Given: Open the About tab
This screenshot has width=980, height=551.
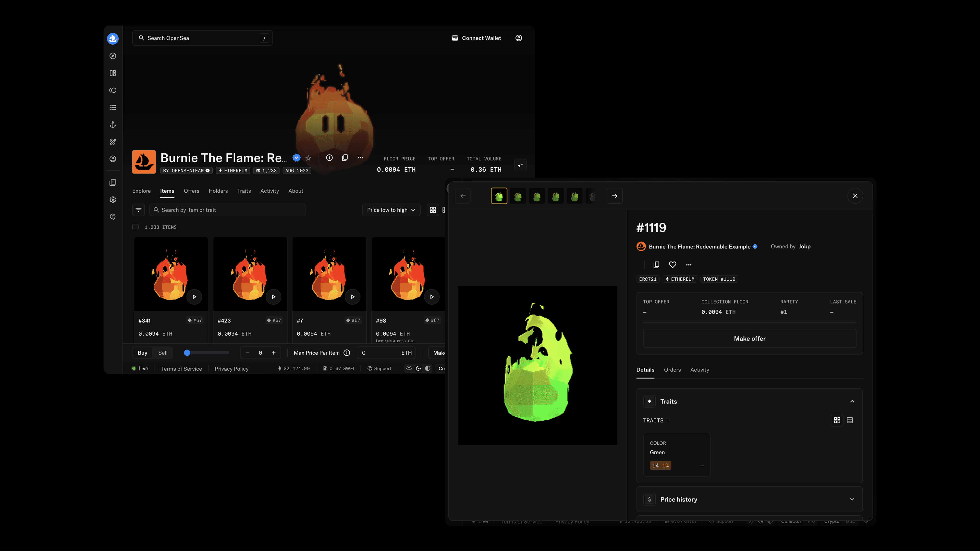Looking at the screenshot, I should coord(296,191).
